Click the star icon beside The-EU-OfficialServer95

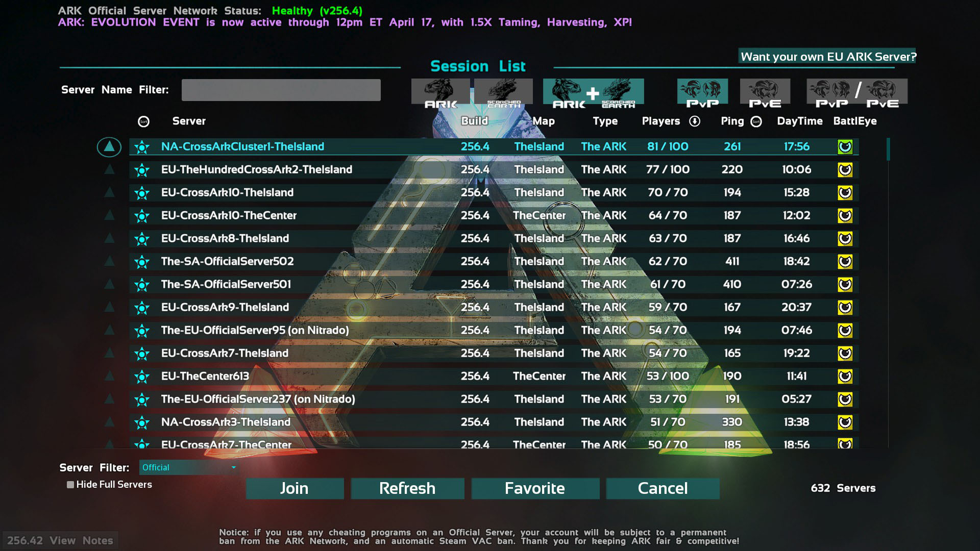tap(142, 331)
